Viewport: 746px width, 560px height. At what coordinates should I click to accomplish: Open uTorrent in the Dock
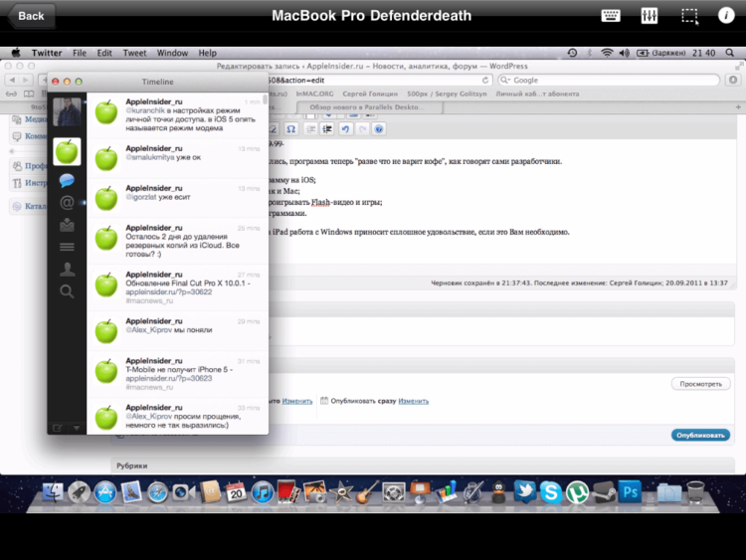tap(577, 492)
